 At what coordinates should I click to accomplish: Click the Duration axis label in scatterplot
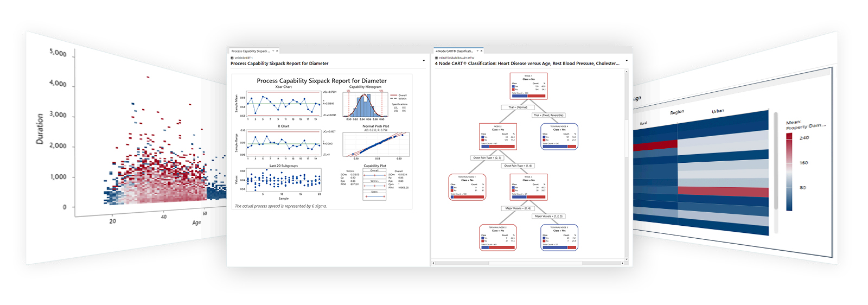(40, 129)
